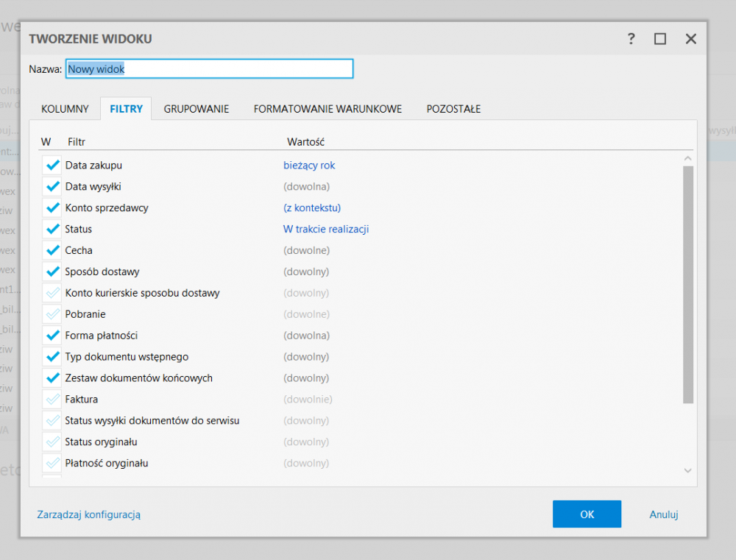Click the Zarządzaj konfiguracją link
Image resolution: width=736 pixels, height=560 pixels.
(88, 514)
